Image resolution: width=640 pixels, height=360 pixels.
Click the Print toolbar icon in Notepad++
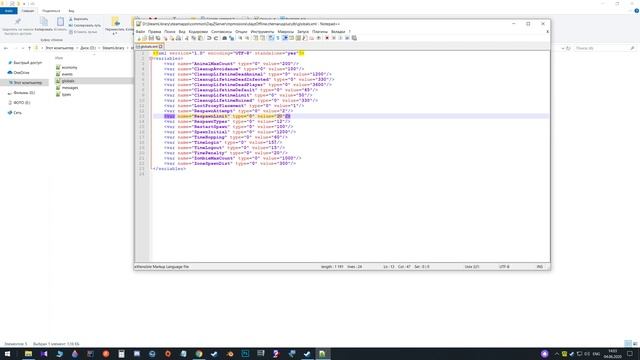coord(178,38)
